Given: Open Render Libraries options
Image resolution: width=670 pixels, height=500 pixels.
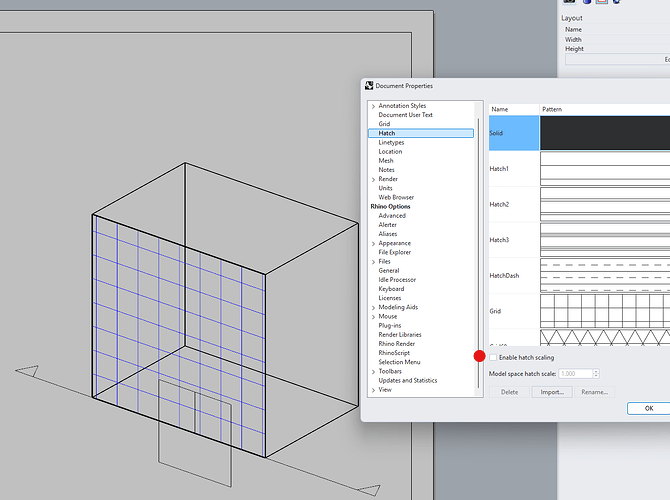Looking at the screenshot, I should [x=400, y=335].
